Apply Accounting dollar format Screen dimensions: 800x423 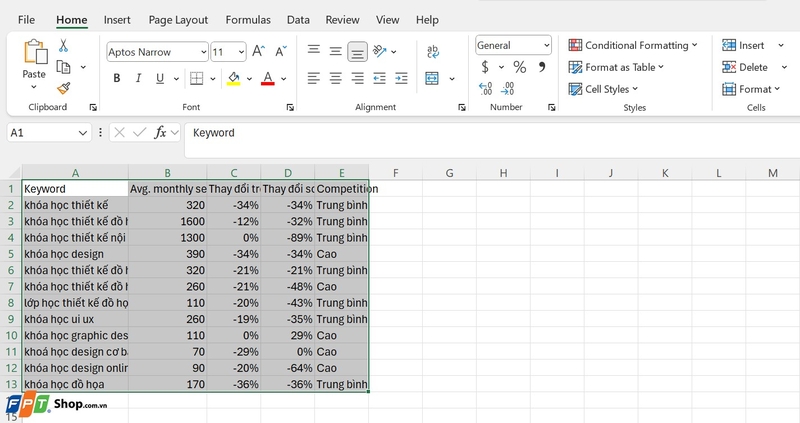pyautogui.click(x=485, y=67)
